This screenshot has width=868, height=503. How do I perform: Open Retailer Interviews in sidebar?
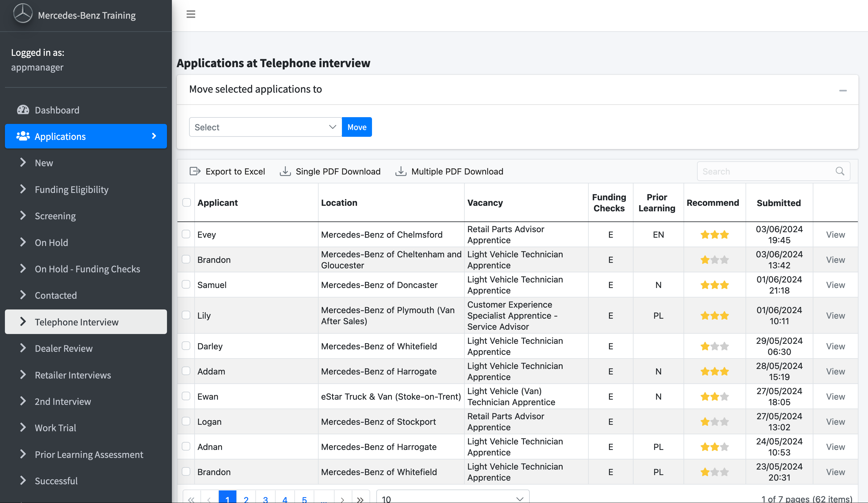[86, 375]
